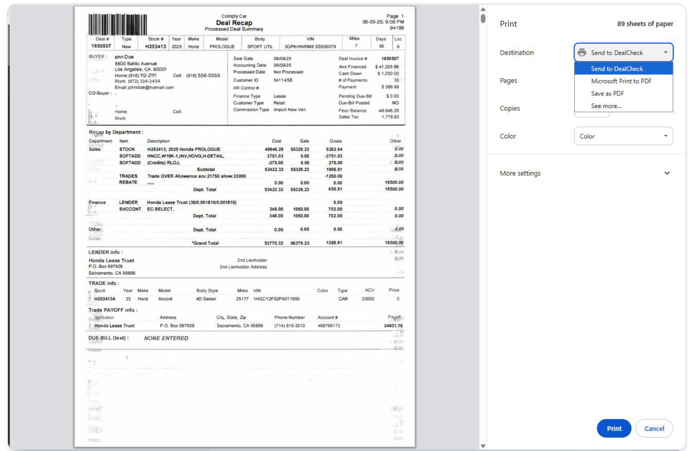
Task: Select highlighted Send to DealCheck option in list
Action: (x=623, y=68)
